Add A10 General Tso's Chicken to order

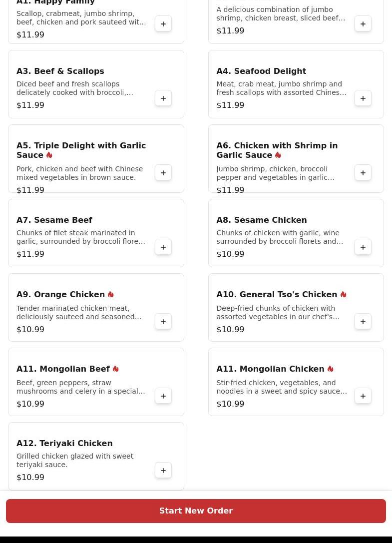[363, 322]
